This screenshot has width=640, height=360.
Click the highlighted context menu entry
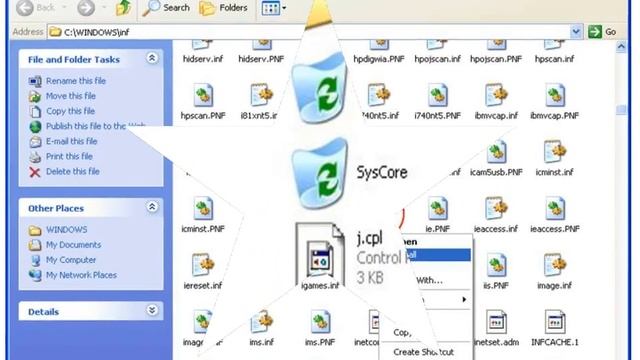point(439,255)
